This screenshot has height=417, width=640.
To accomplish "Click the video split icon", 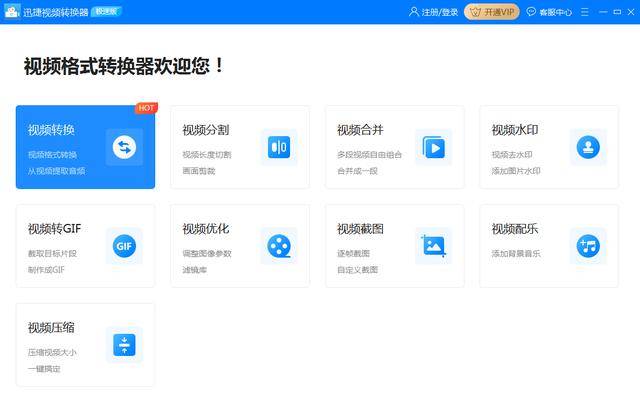I will click(278, 147).
